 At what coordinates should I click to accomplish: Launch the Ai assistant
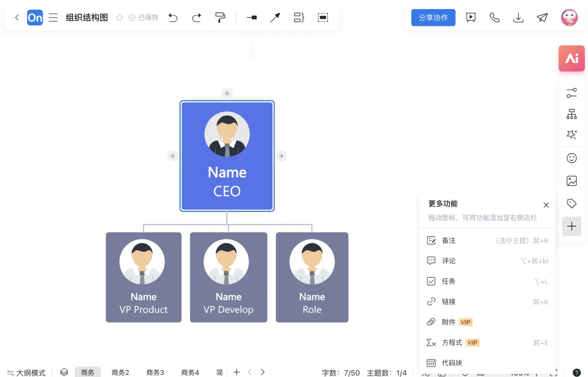coord(571,58)
